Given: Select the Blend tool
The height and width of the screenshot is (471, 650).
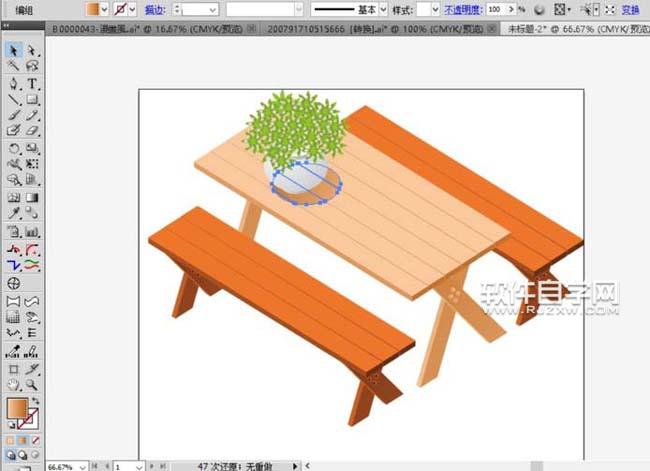Looking at the screenshot, I should coord(32,214).
